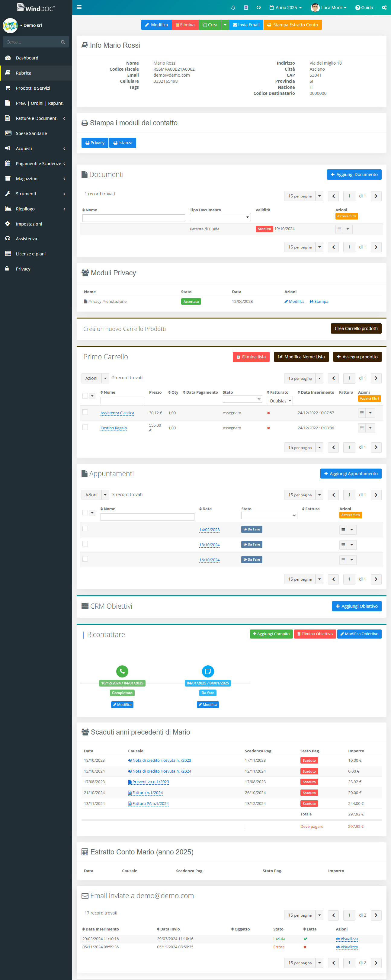Select checkbox for appointment dated 14/02/2023
391x980 pixels.
click(85, 529)
